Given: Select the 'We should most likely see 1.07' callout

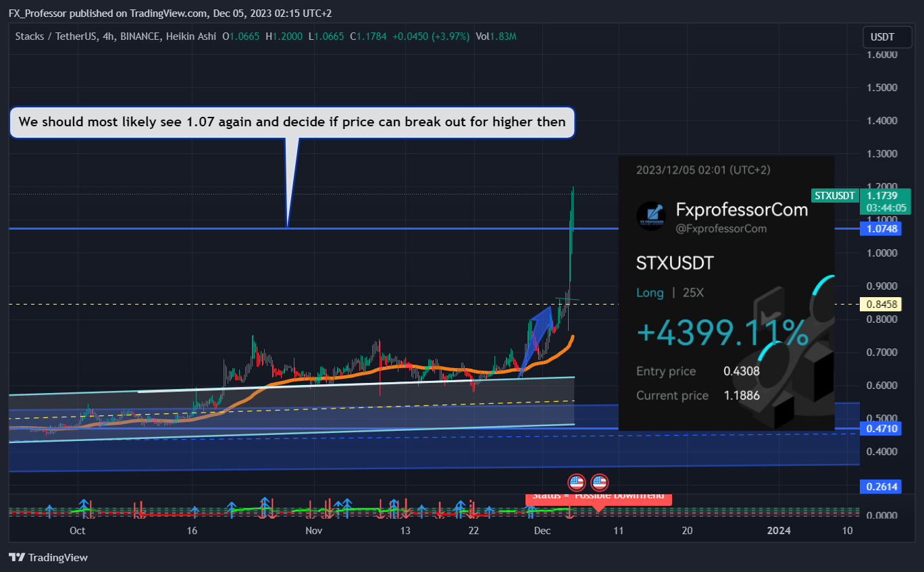Looking at the screenshot, I should [x=292, y=122].
